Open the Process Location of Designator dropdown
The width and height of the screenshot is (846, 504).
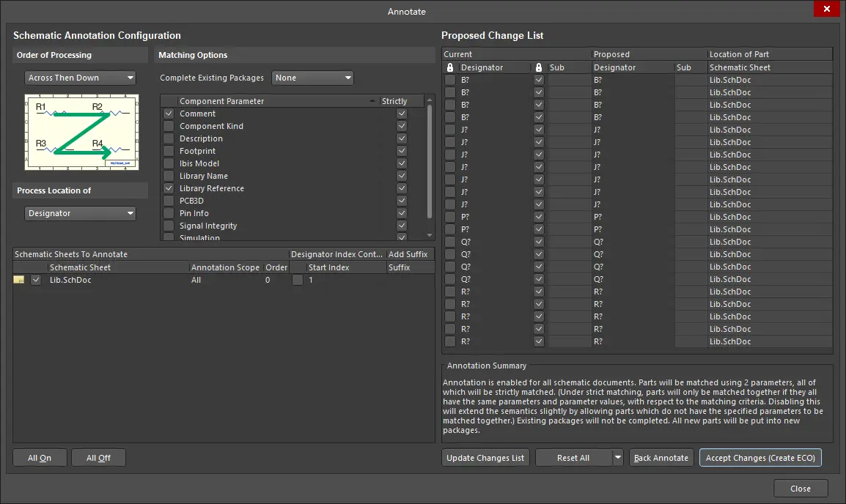tap(80, 213)
